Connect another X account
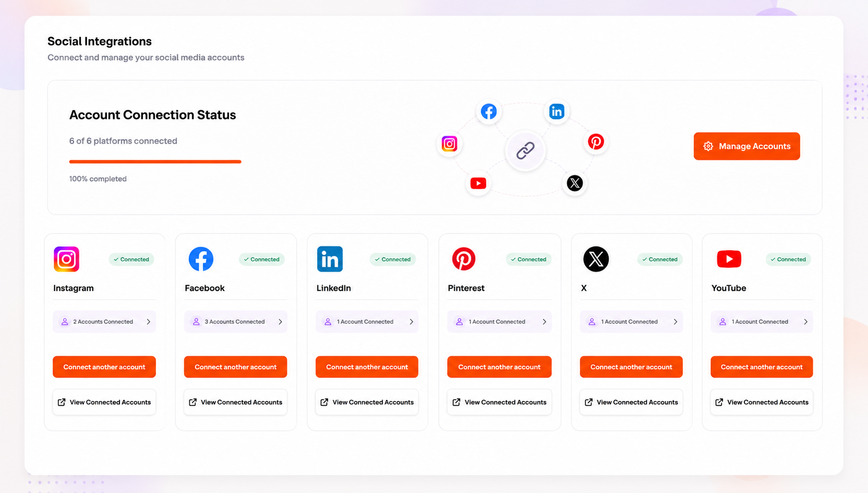 pos(631,367)
